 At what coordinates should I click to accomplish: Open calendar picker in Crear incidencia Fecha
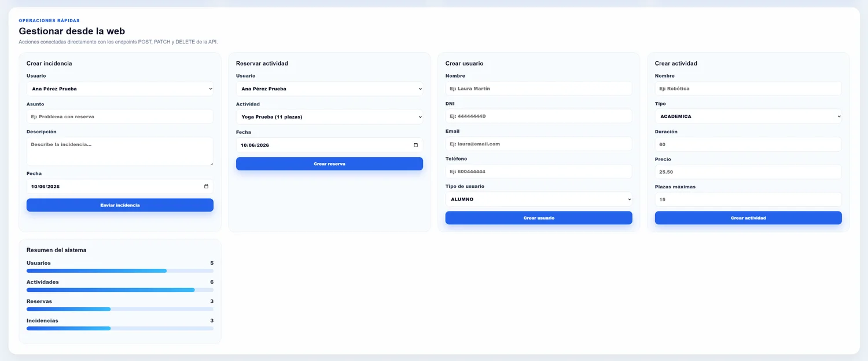coord(207,187)
